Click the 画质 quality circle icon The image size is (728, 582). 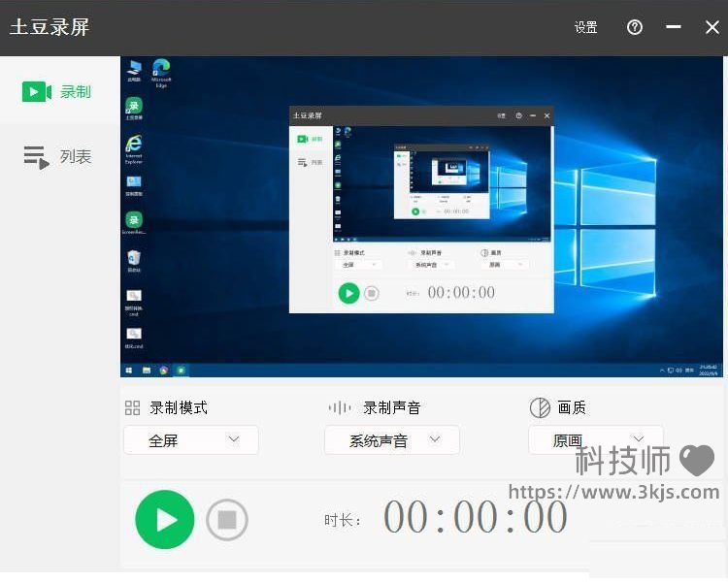(540, 408)
